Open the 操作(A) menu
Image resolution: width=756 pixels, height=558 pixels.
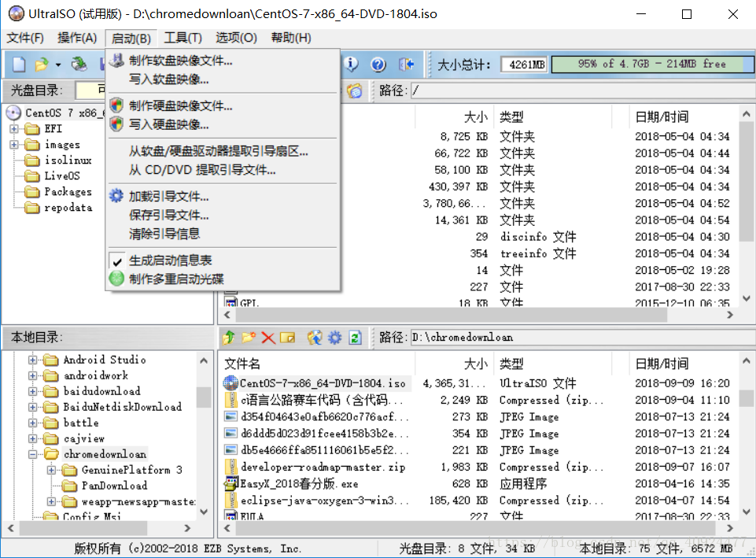[77, 38]
